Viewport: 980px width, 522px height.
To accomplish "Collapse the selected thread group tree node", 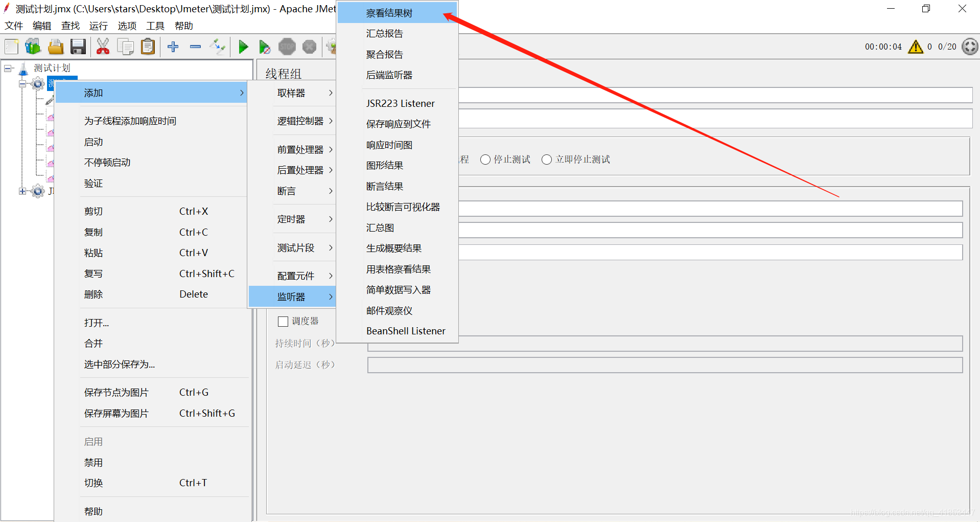I will pyautogui.click(x=22, y=83).
